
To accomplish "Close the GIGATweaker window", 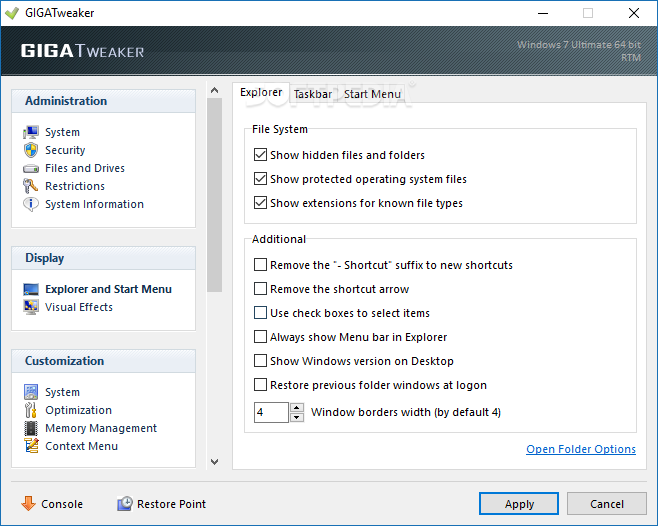I will [x=634, y=13].
